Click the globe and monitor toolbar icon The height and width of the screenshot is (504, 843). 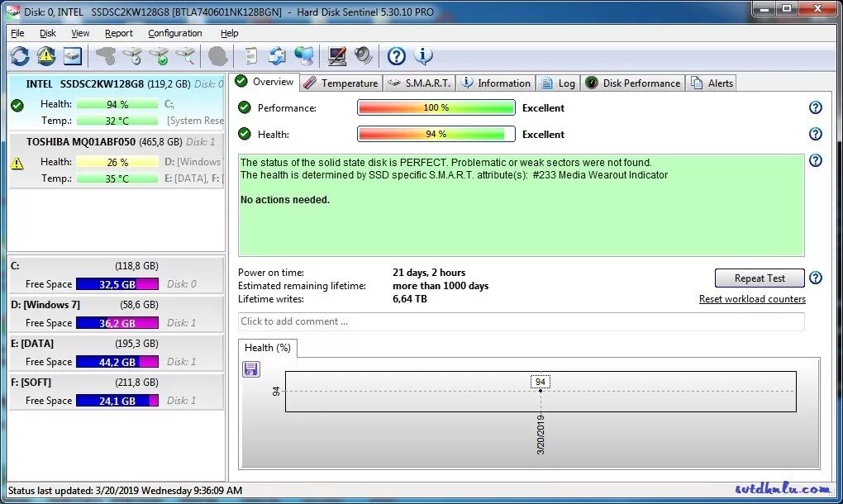(x=304, y=56)
